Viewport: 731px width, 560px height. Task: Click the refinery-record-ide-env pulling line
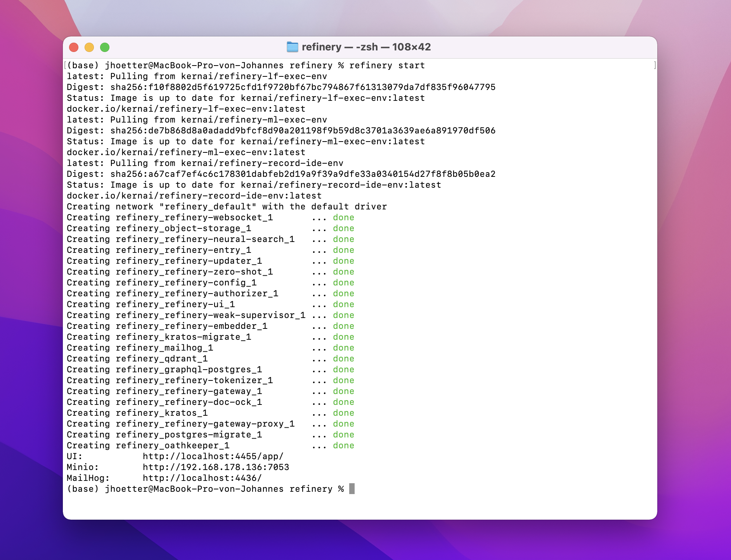(205, 163)
